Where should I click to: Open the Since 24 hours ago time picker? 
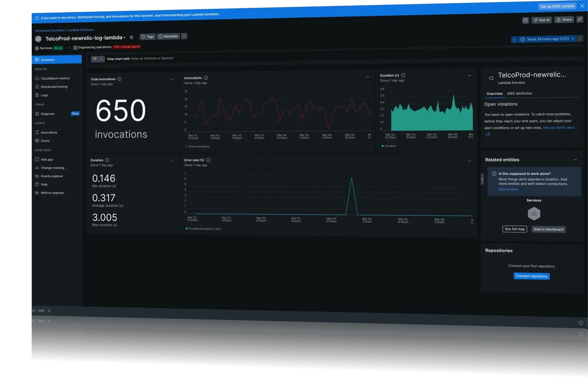point(547,39)
